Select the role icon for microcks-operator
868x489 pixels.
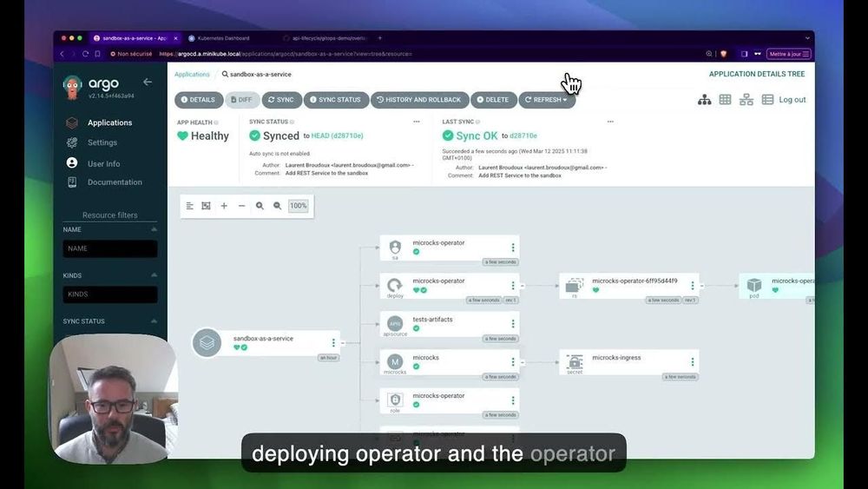coord(395,400)
